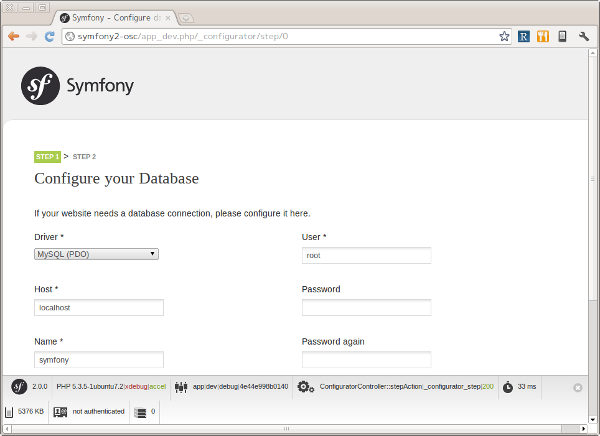The image size is (600, 436).
Task: Click the vertical scrollbar down arrow
Action: (593, 419)
